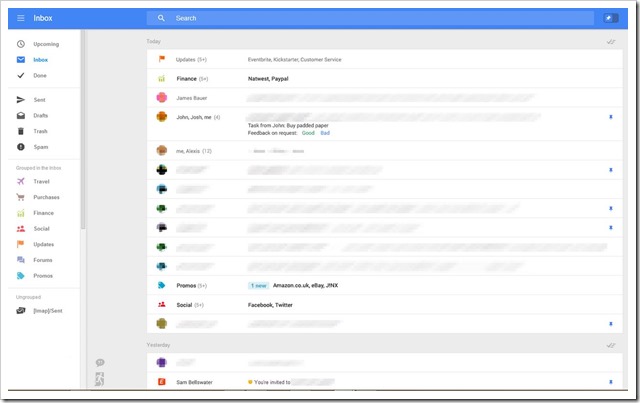Image resolution: width=640 pixels, height=403 pixels.
Task: Click the Bad feedback link
Action: pyautogui.click(x=325, y=132)
